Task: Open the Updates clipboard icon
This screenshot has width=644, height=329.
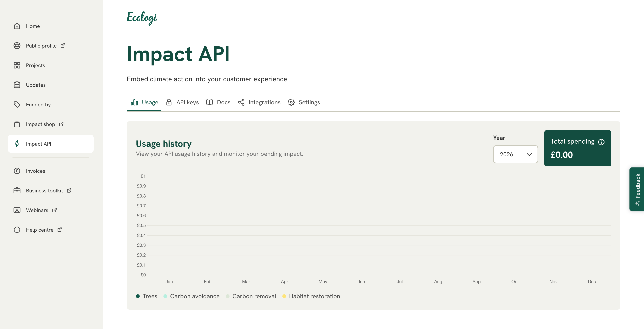Action: pos(17,85)
